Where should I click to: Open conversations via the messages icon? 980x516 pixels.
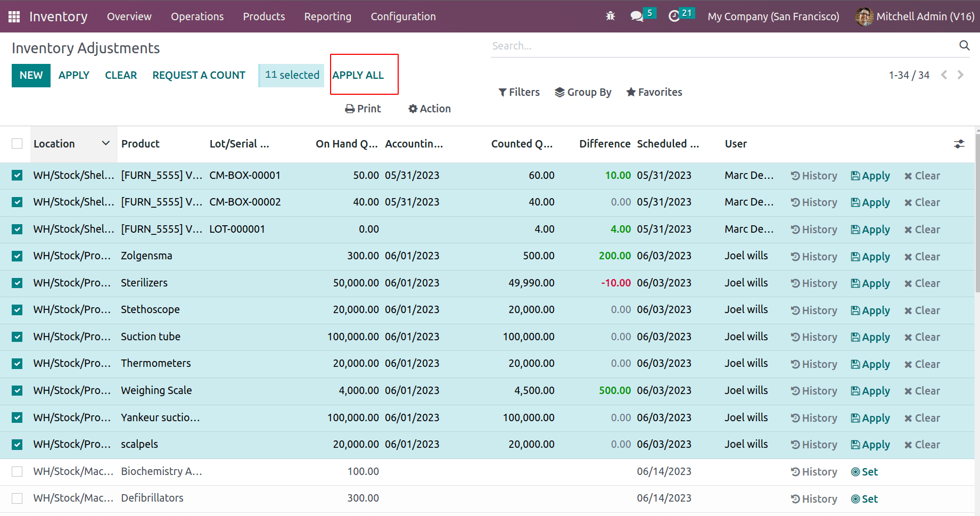pos(637,16)
